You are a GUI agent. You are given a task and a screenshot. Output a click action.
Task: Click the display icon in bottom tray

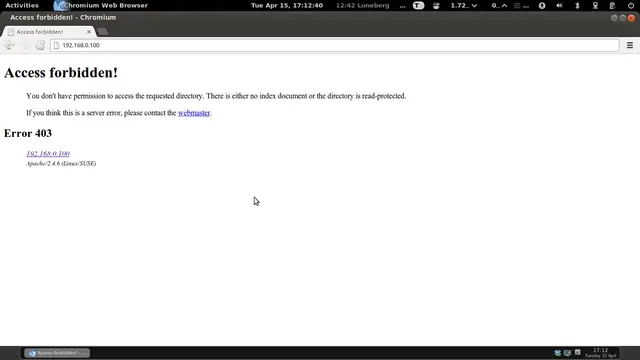coord(567,353)
